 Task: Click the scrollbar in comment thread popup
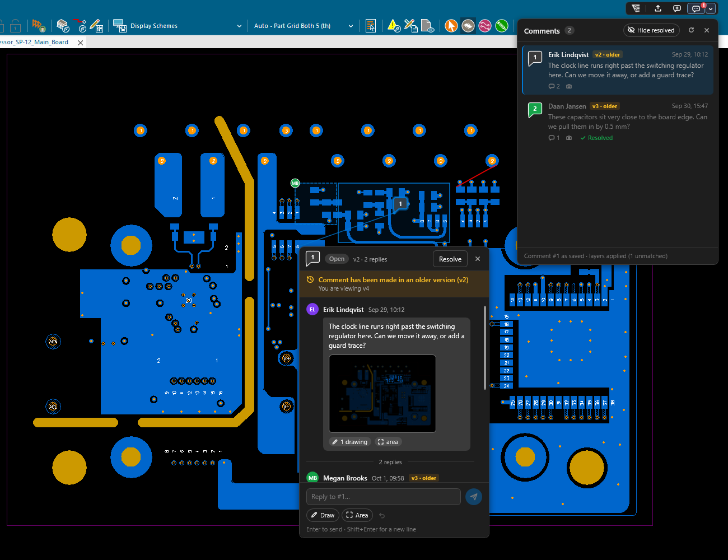click(x=485, y=347)
